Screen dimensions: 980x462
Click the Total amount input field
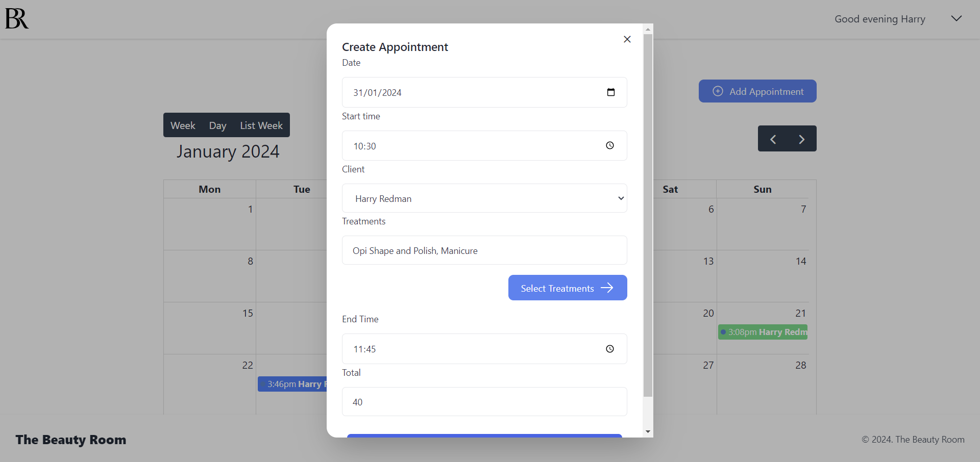point(484,401)
